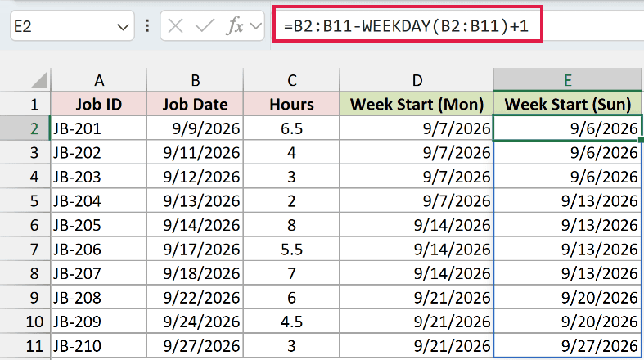Click Job Date cell 9/11/2026
The image size is (644, 360).
click(195, 153)
